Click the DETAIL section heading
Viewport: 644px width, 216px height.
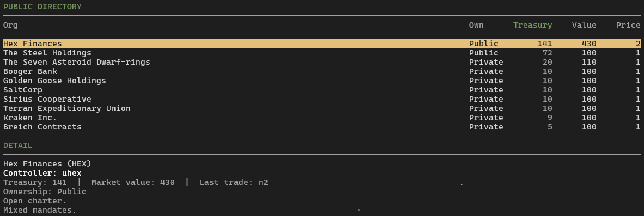click(x=17, y=145)
